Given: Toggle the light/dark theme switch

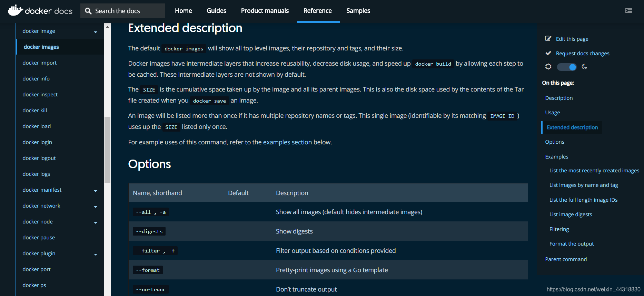Looking at the screenshot, I should click(x=567, y=67).
